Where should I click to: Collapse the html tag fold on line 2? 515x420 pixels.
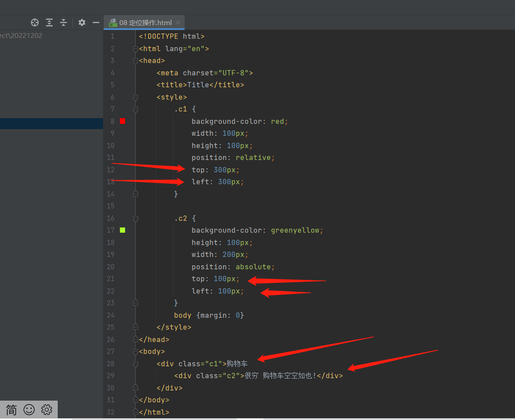[135, 49]
